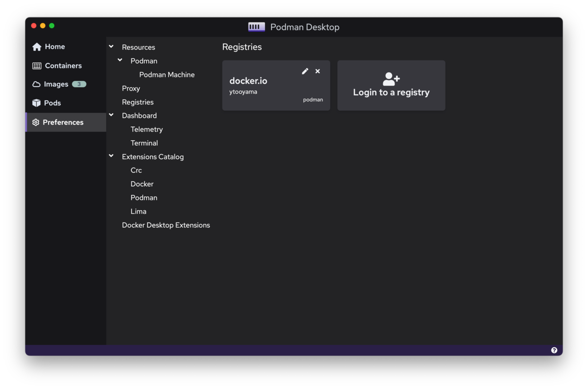Collapse the Resources section chevron
The height and width of the screenshot is (389, 588).
click(111, 47)
